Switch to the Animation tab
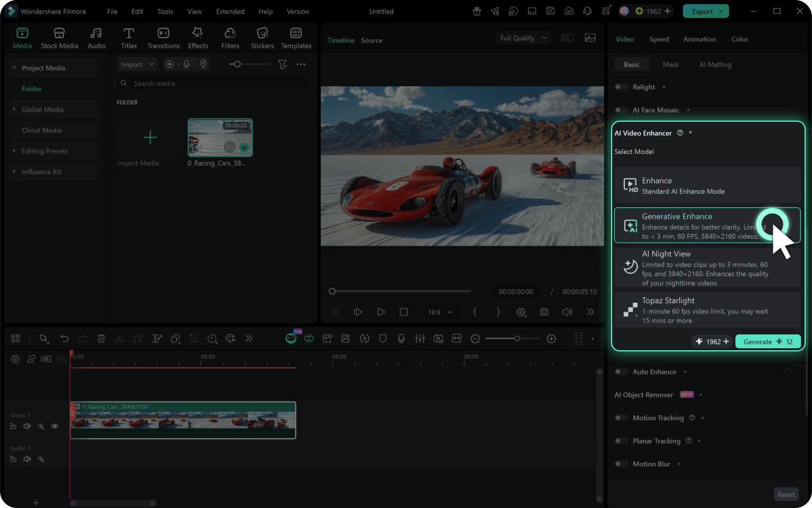This screenshot has height=508, width=812. (x=699, y=39)
